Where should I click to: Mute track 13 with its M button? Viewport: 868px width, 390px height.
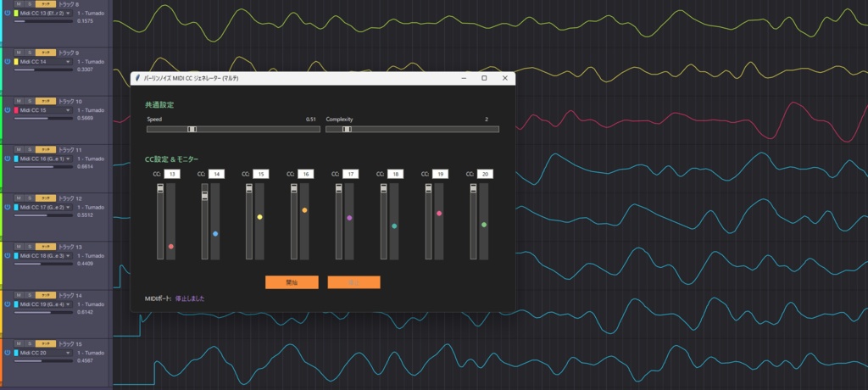tap(19, 247)
